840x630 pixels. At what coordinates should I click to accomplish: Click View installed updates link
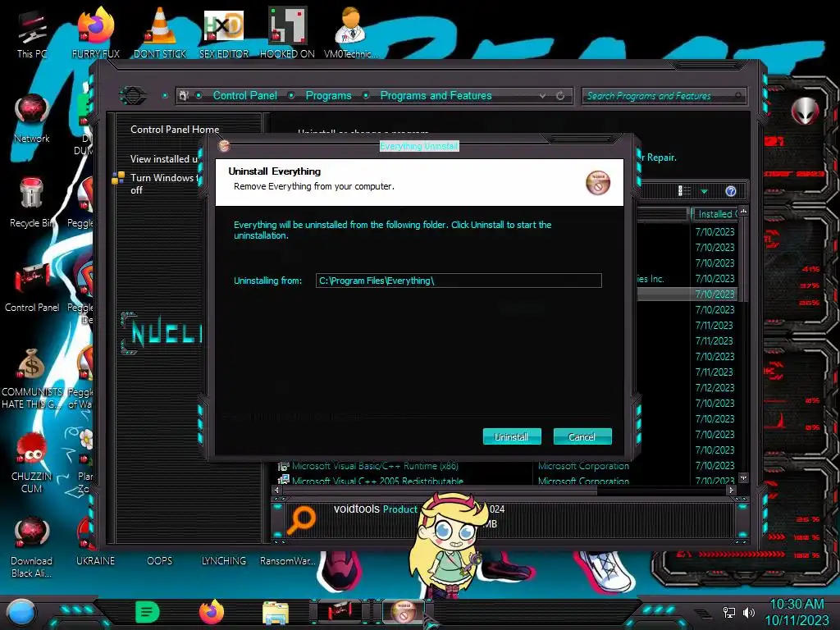pos(165,159)
